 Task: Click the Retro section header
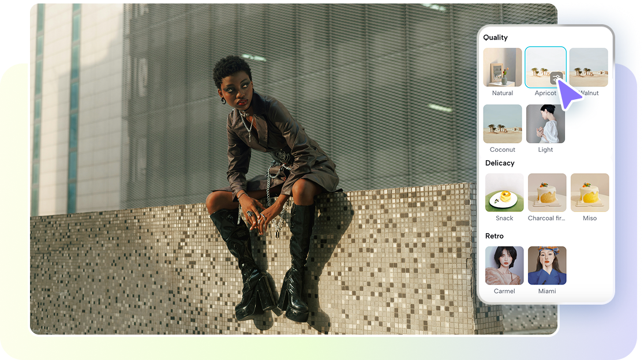494,236
